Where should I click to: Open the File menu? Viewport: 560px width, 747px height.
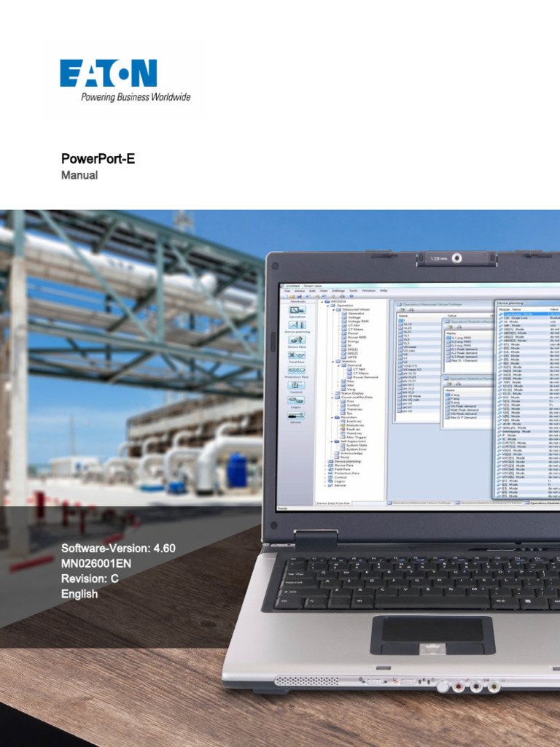(287, 290)
